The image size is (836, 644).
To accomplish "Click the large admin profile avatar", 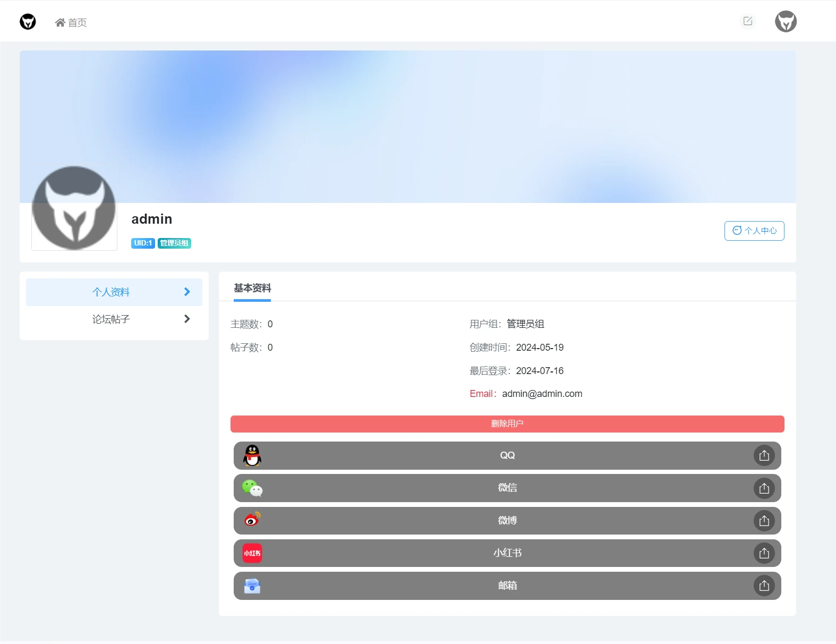I will point(74,208).
